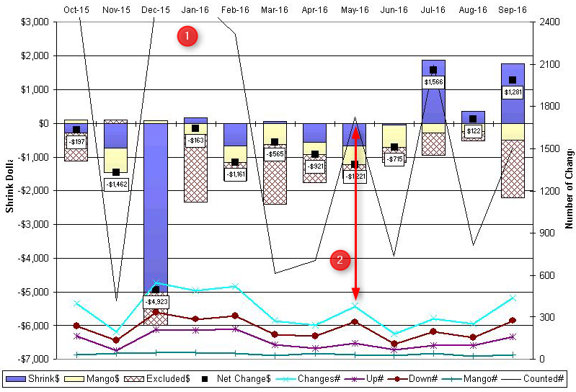
Task: Select the Down# legend line marker
Action: (x=397, y=379)
